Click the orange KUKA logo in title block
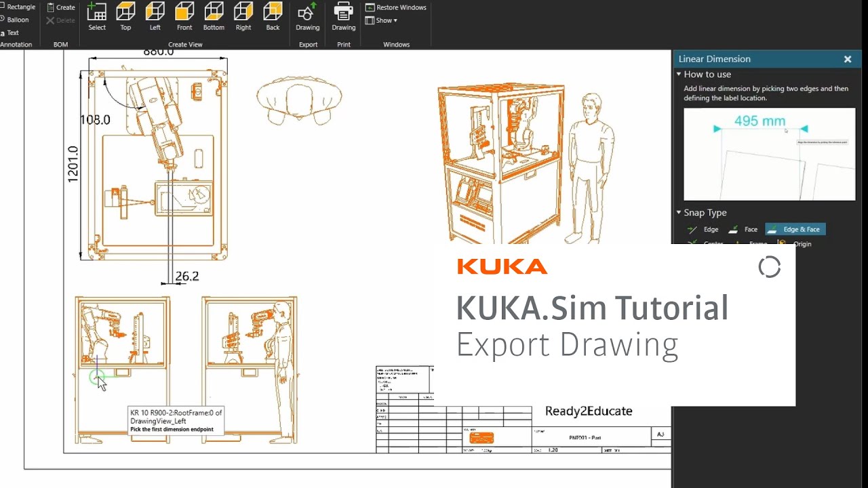 point(481,438)
